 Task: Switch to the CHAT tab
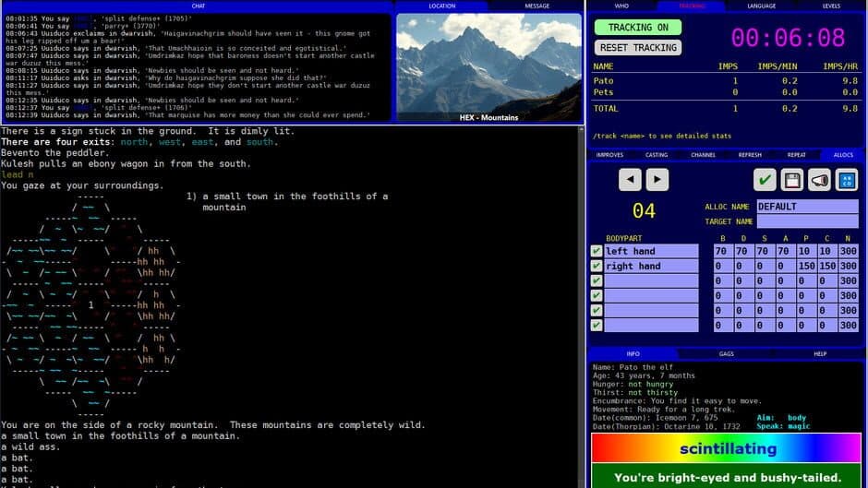click(x=199, y=6)
